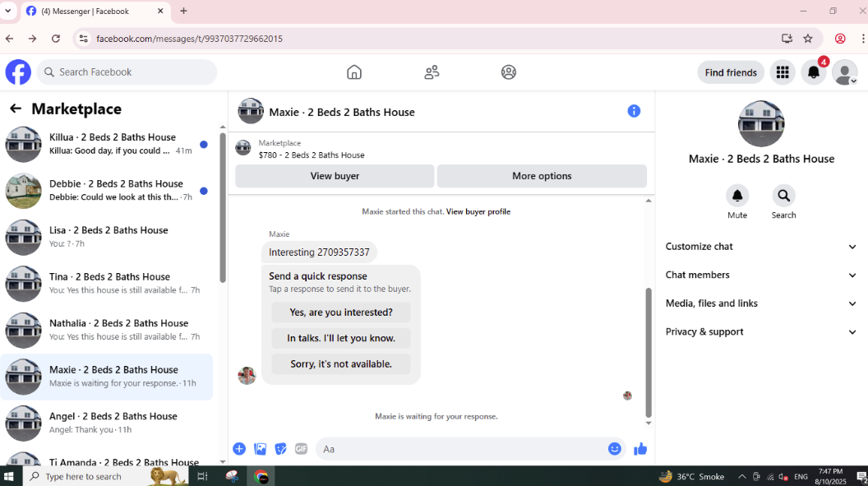868x486 pixels.
Task: Attach a file with the photo icon
Action: click(x=261, y=449)
